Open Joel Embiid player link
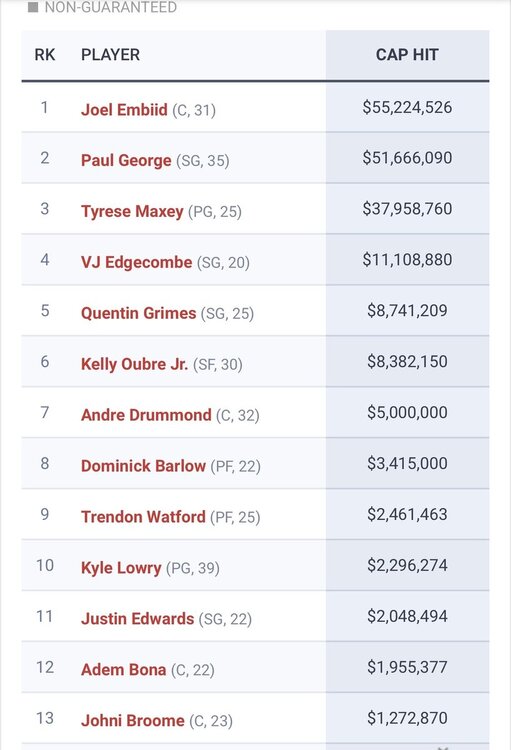This screenshot has width=511, height=750. (x=124, y=110)
